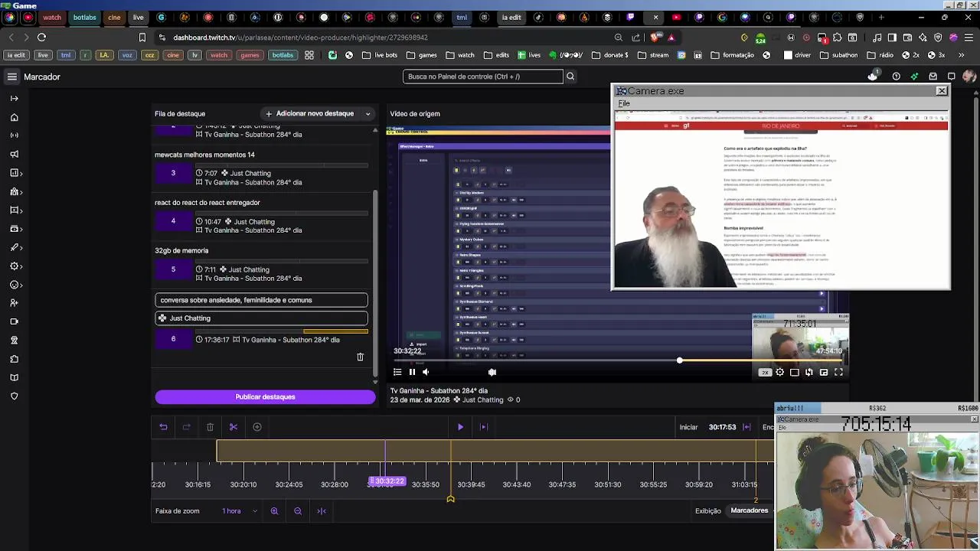The height and width of the screenshot is (551, 980).
Task: Mute the video player volume
Action: (x=426, y=372)
